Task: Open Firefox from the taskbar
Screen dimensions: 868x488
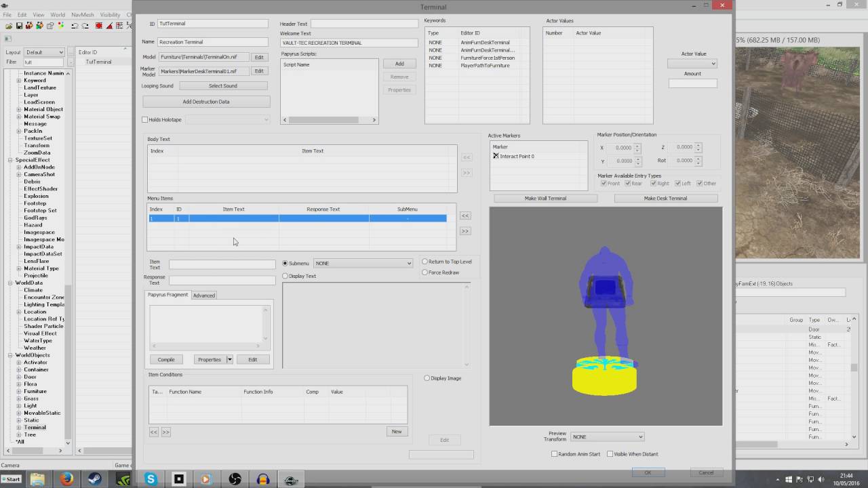Action: click(66, 479)
